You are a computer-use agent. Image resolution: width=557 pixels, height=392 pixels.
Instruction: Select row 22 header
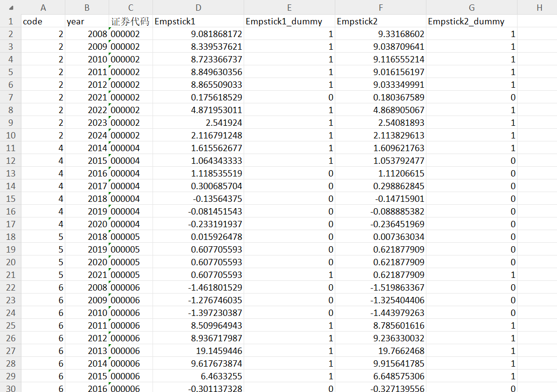[11, 288]
